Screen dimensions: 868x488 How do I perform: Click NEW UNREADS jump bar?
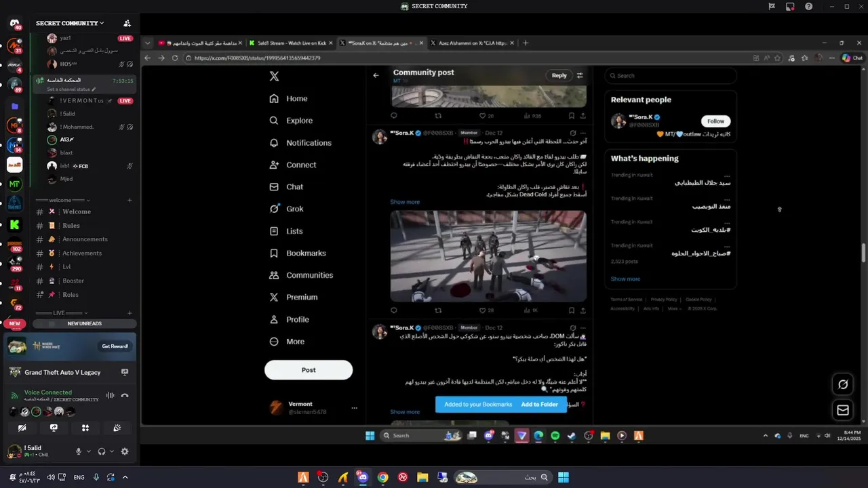[x=85, y=324]
